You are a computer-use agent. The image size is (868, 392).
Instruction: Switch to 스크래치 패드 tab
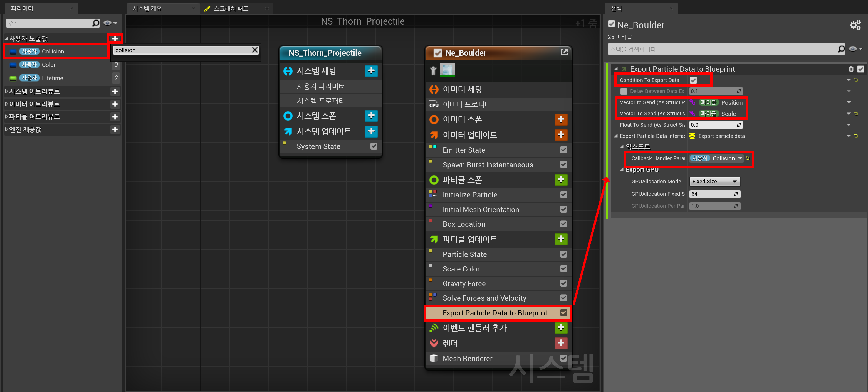(x=231, y=8)
